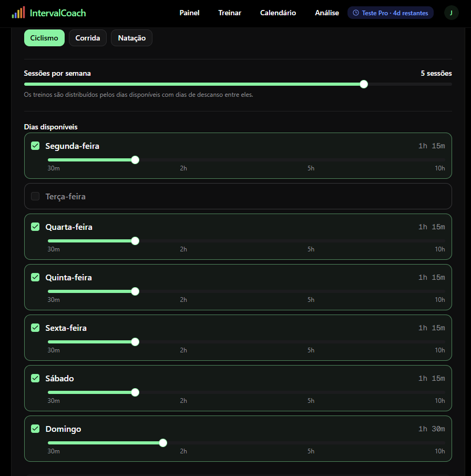Enable the Terça-feira checkbox
The height and width of the screenshot is (476, 471).
(x=35, y=196)
